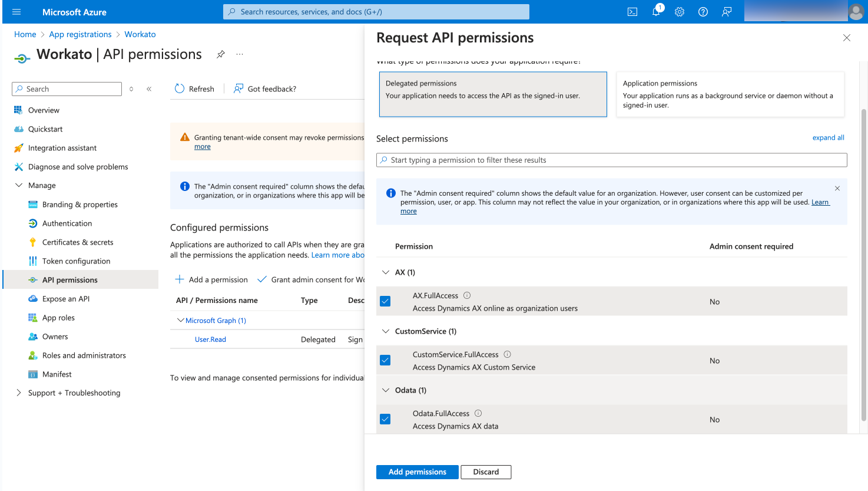This screenshot has height=491, width=868.
Task: Click the Add permissions button
Action: 418,472
